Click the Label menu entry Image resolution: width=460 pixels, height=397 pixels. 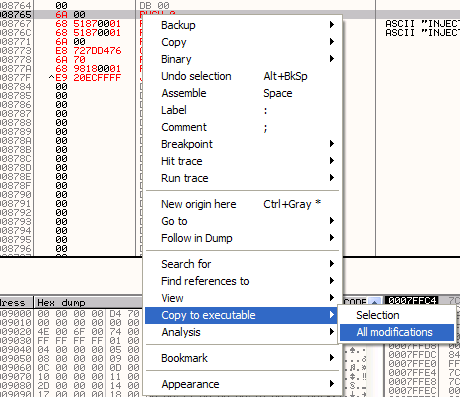[242, 110]
